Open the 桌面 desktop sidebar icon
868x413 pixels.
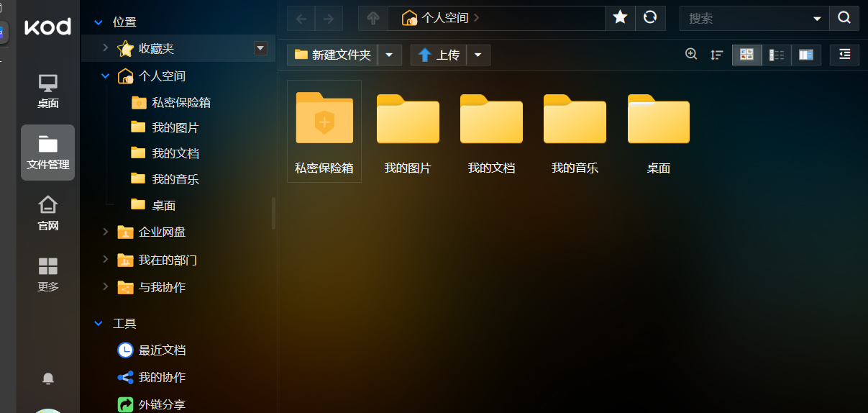pos(48,91)
